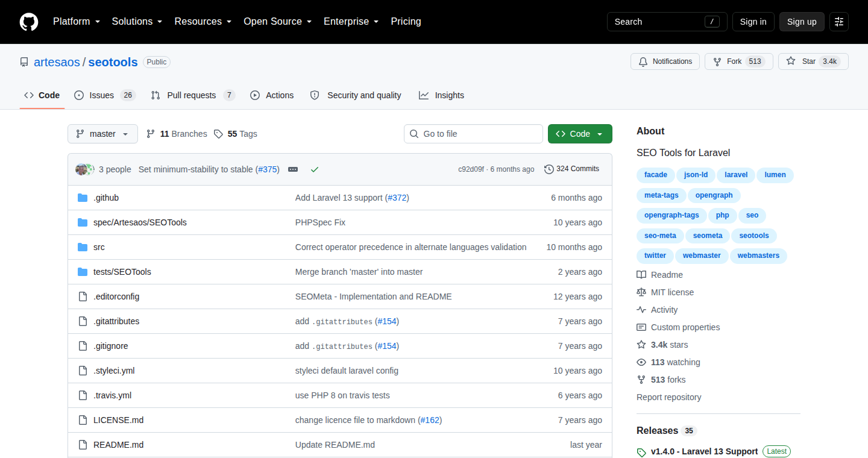Click the src folder icon

coord(83,247)
